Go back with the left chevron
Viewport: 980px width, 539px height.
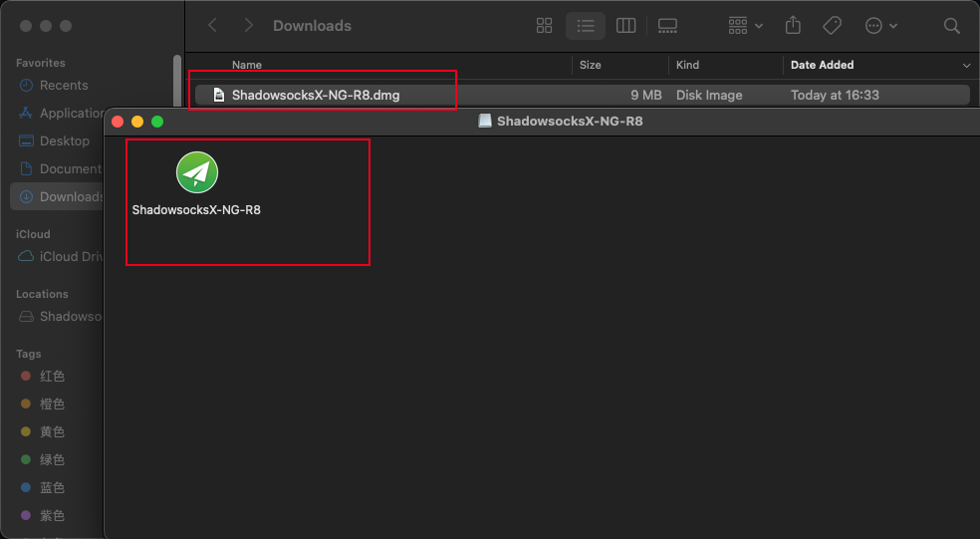(212, 26)
